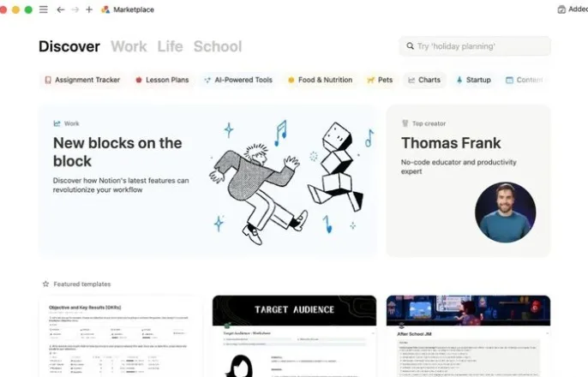This screenshot has height=377, width=588.
Task: Click the Featured templates star icon
Action: 45,284
